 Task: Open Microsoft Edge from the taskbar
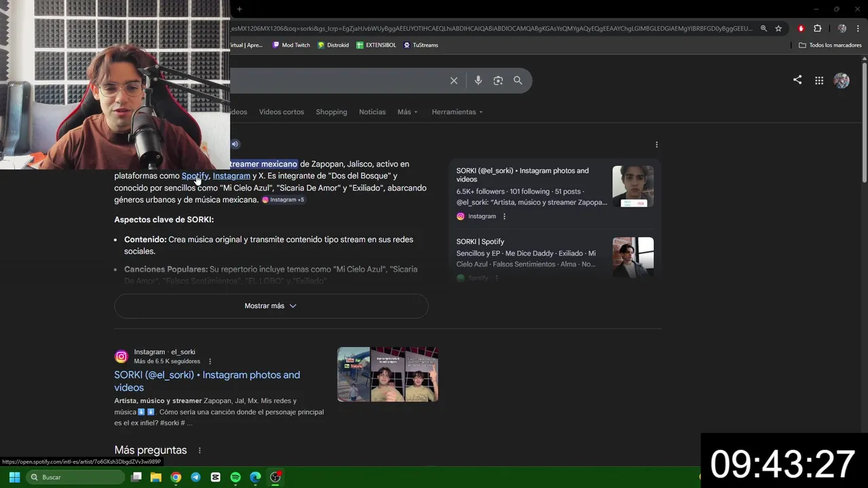point(255,477)
